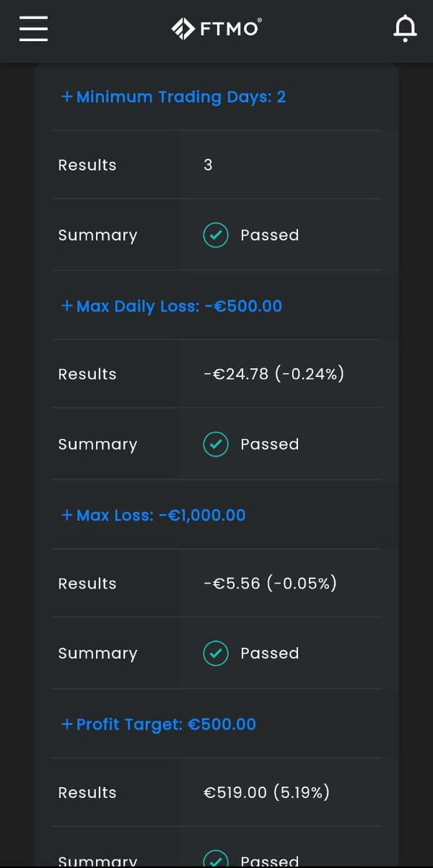The width and height of the screenshot is (433, 868).
Task: Click Profit Target passed checkmark icon
Action: pos(216,859)
